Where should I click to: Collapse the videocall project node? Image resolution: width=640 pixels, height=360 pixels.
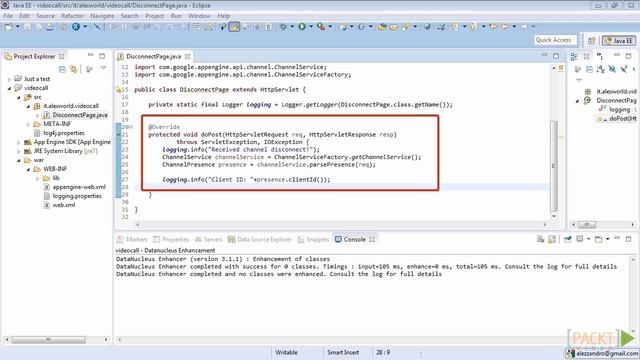9,88
